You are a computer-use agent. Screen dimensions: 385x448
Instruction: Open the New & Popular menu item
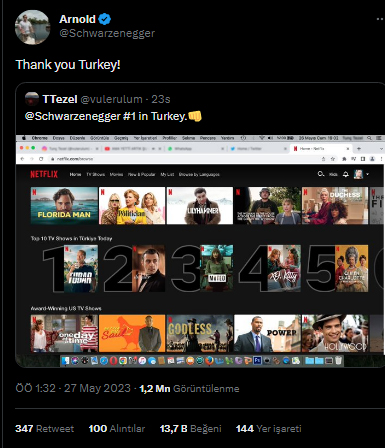[141, 174]
